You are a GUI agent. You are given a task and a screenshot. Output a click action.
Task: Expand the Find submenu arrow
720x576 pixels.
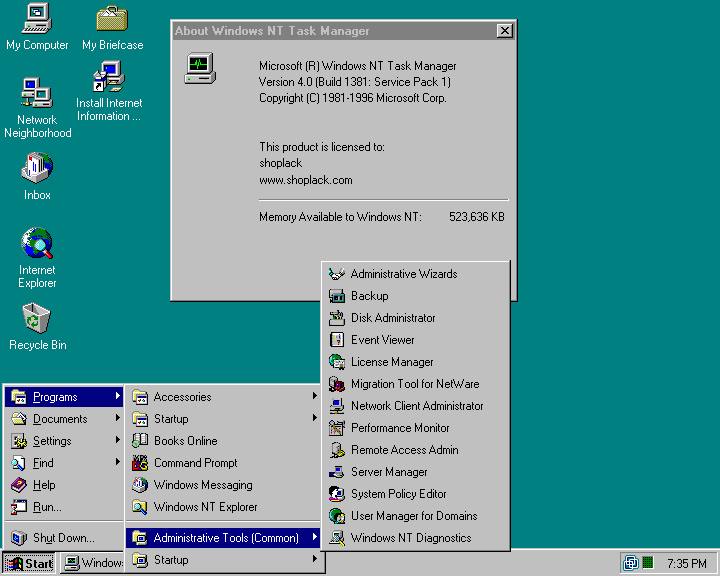pyautogui.click(x=118, y=462)
